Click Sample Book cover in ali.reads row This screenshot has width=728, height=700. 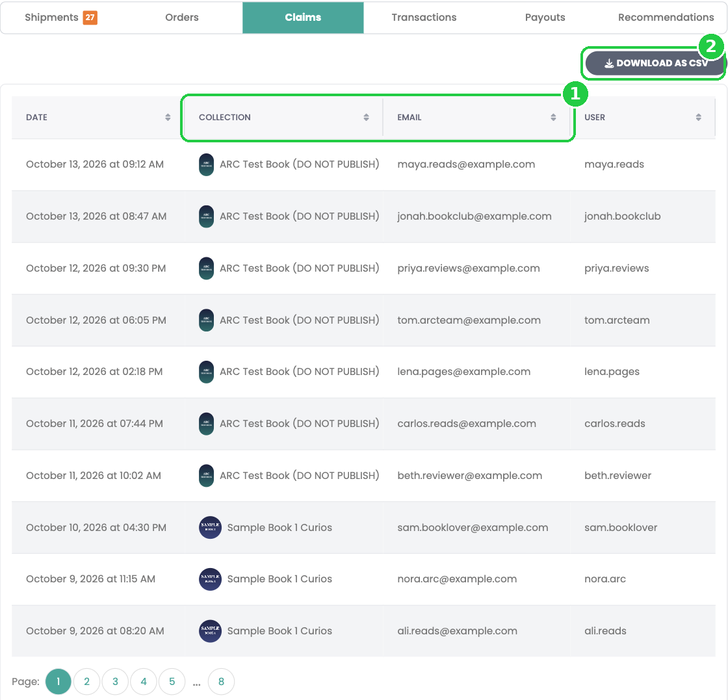[x=211, y=631]
